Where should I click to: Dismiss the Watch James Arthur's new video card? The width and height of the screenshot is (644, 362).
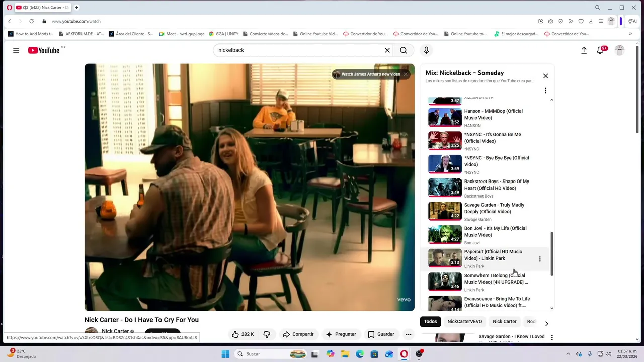[x=405, y=74]
